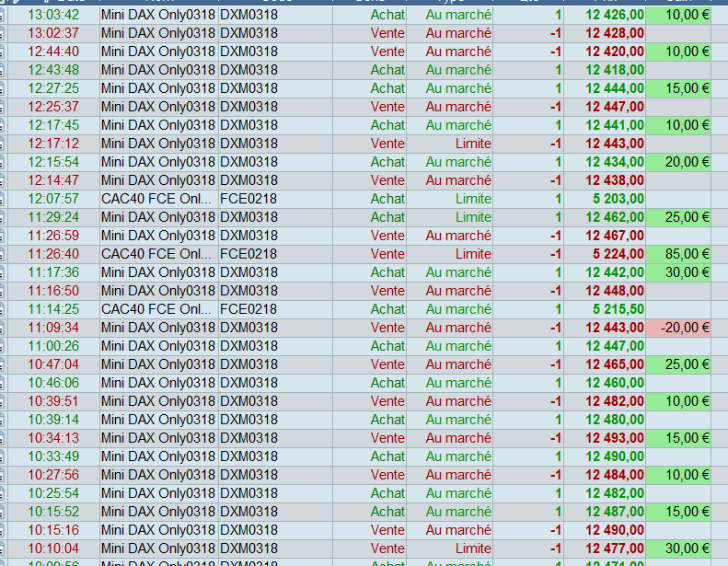
Task: Click the 12:17:45 time cell
Action: pos(53,125)
